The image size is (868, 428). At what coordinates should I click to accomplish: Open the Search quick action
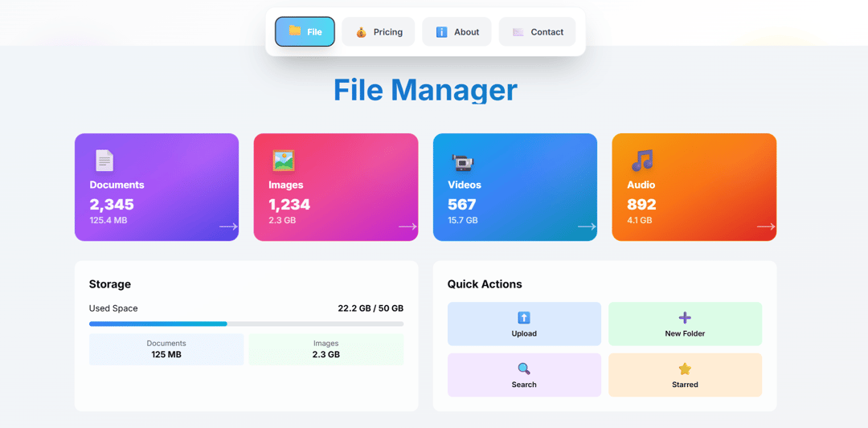tap(524, 375)
